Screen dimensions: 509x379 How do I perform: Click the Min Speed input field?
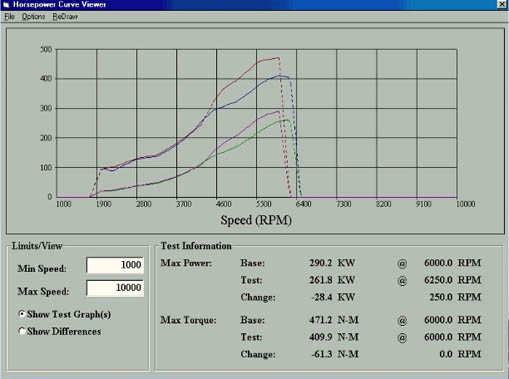(x=115, y=265)
